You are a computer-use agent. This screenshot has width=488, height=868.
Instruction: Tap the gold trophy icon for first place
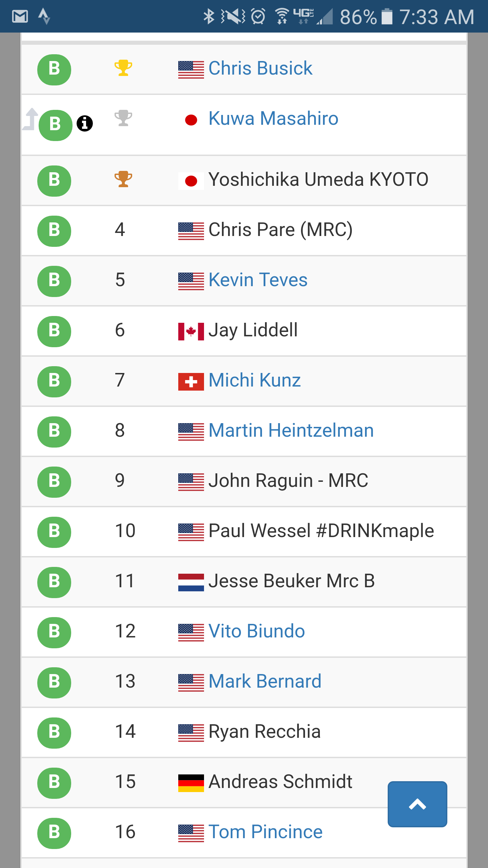point(123,68)
